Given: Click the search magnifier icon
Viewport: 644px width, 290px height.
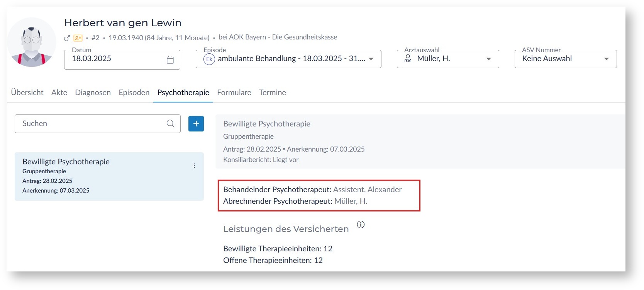Looking at the screenshot, I should (170, 124).
